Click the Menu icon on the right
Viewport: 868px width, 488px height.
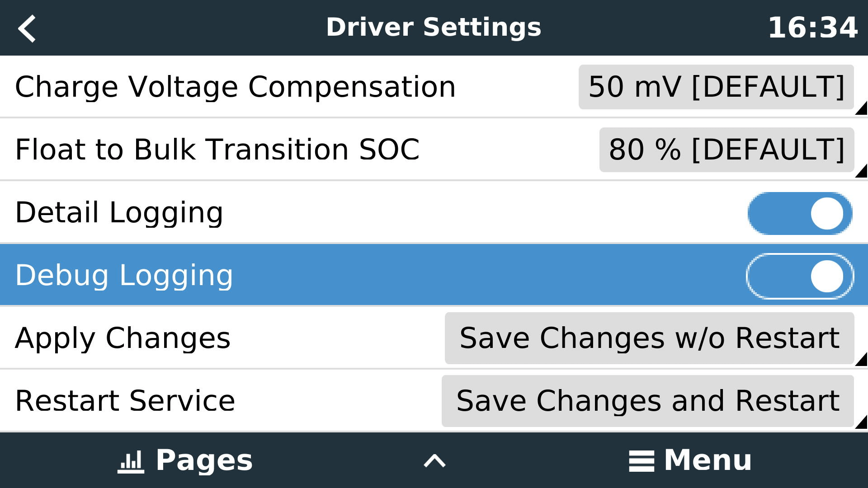pyautogui.click(x=642, y=460)
